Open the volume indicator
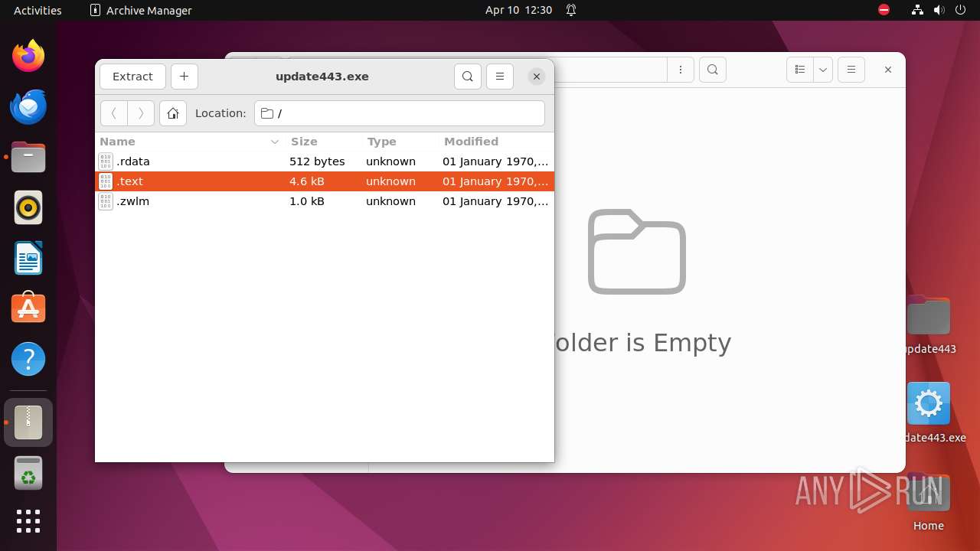Screen dimensions: 980x551 point(939,10)
